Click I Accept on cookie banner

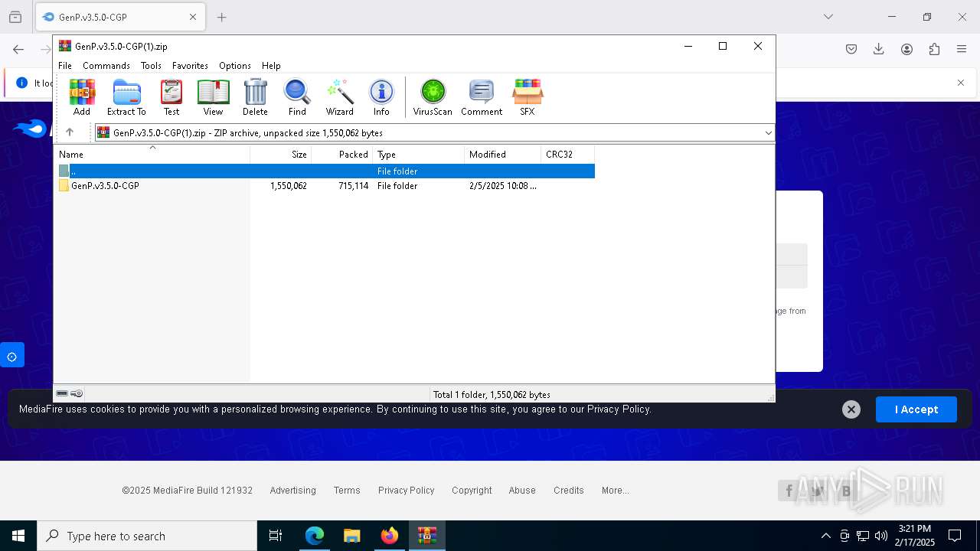point(916,409)
